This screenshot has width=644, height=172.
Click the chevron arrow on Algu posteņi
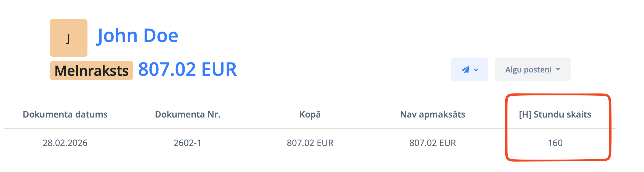(x=558, y=69)
